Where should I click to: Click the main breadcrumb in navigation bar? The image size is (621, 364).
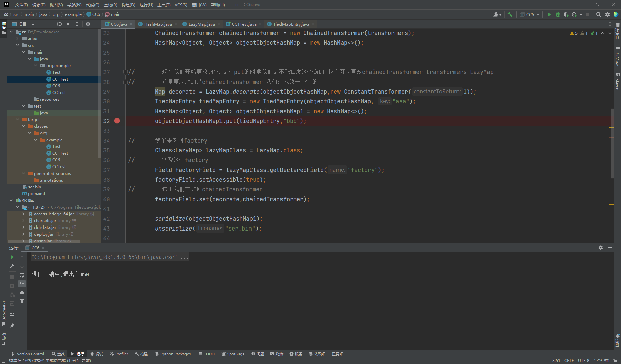pyautogui.click(x=113, y=14)
